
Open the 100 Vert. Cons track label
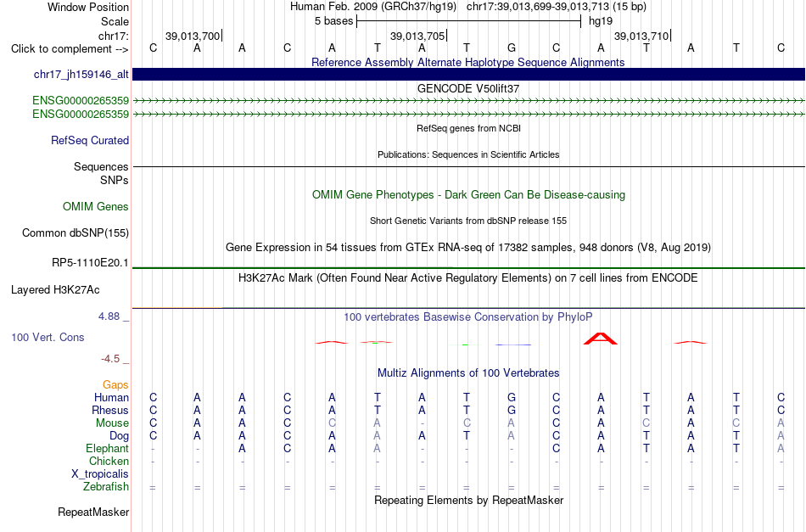click(x=48, y=337)
